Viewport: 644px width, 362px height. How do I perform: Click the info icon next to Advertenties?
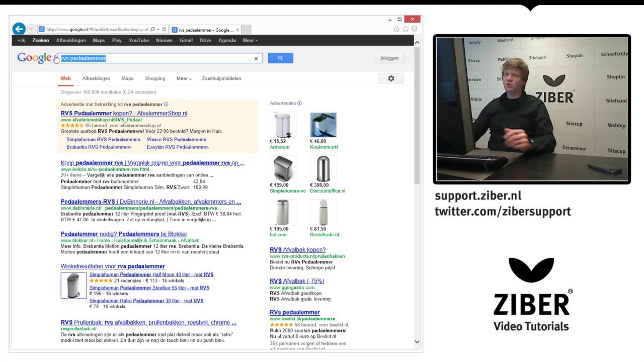point(299,103)
